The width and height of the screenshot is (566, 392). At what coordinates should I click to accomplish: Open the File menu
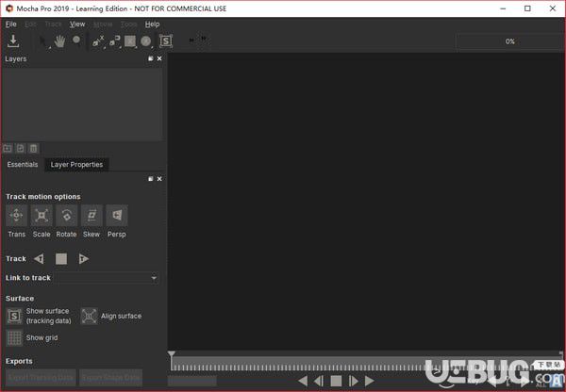tap(10, 24)
